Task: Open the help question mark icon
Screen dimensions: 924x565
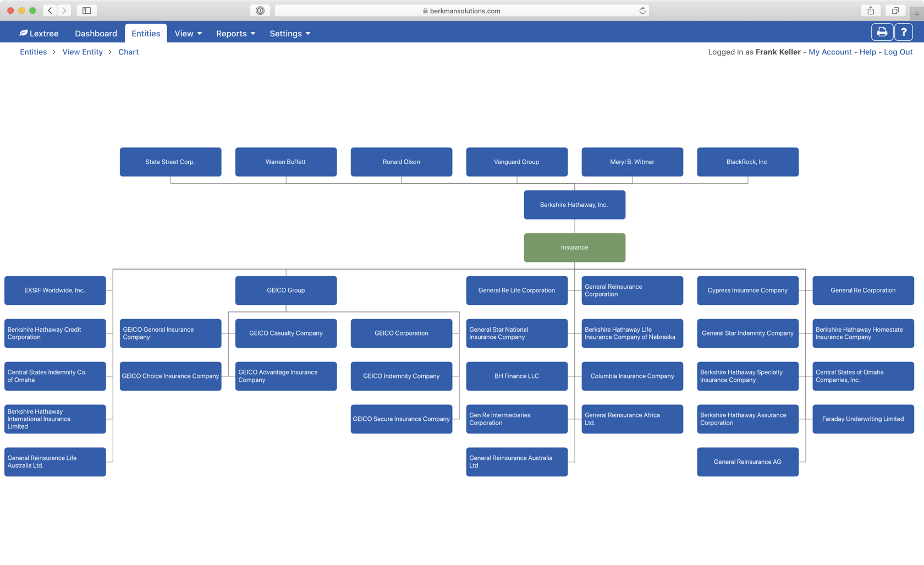Action: click(904, 32)
